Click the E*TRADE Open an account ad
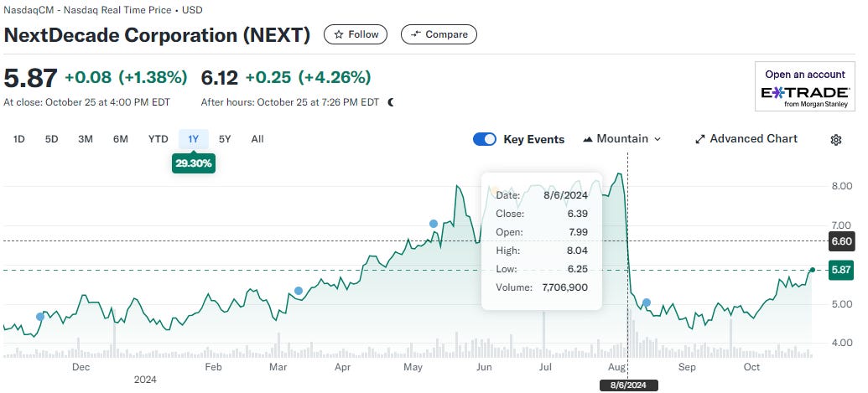Screen dimensions: 868x393 click(x=804, y=86)
